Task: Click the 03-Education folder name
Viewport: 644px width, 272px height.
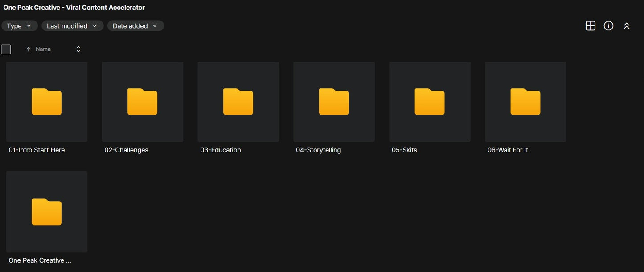Action: tap(221, 150)
